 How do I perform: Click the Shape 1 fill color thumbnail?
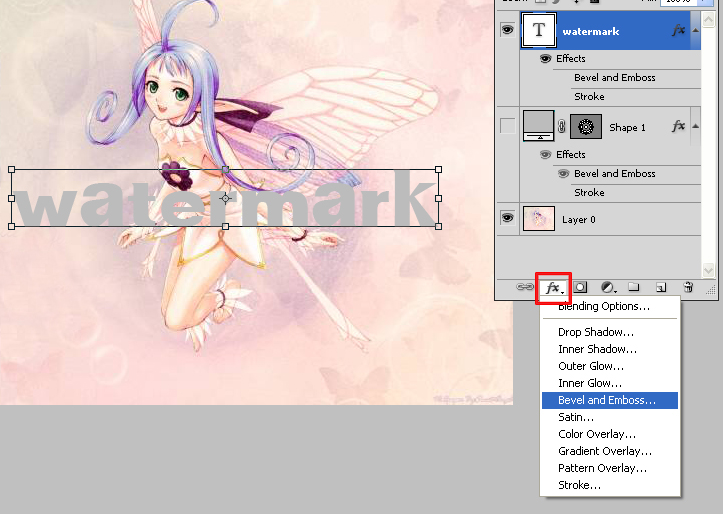point(539,126)
